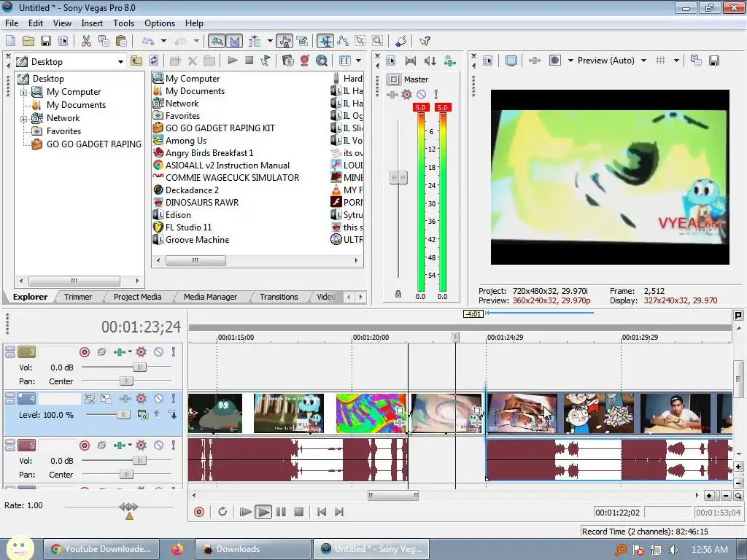Select the Envelope Edit tool
Screen dimensions: 747x560
tap(343, 41)
